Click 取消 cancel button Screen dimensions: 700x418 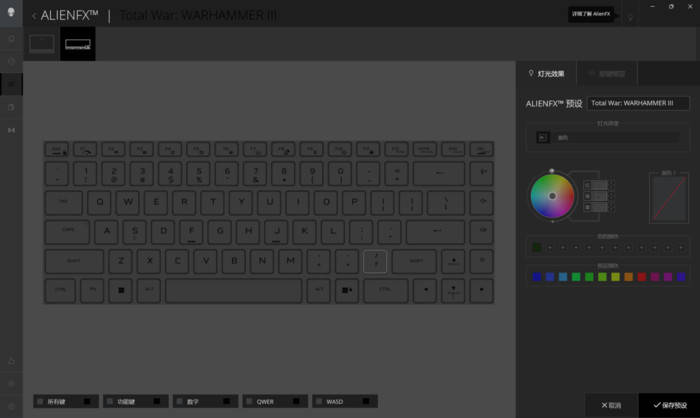tap(609, 405)
